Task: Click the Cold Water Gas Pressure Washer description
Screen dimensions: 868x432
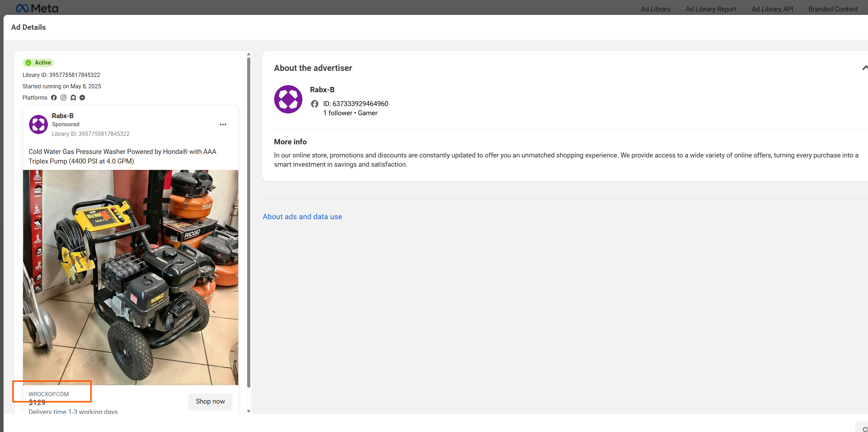Action: 122,156
